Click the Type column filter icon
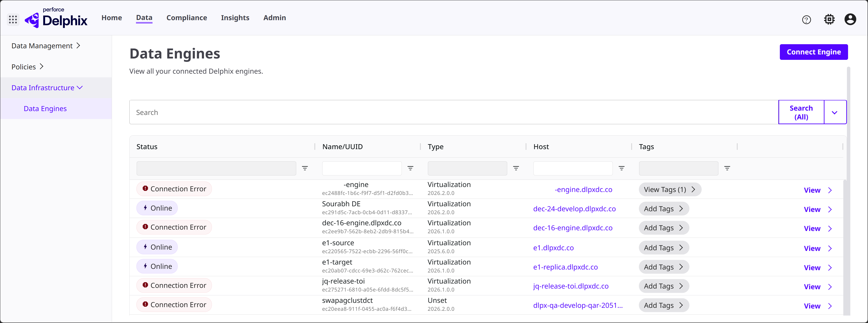868x323 pixels. pos(516,168)
